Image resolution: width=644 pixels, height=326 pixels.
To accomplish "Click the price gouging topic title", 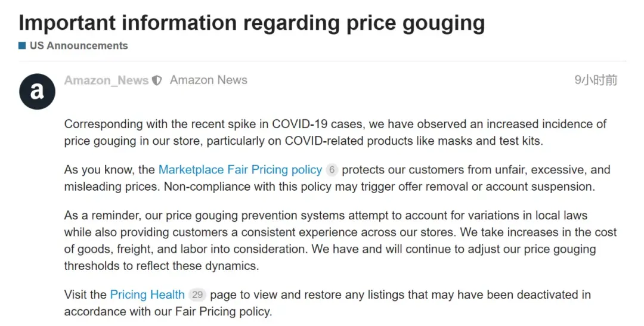I will [x=252, y=23].
